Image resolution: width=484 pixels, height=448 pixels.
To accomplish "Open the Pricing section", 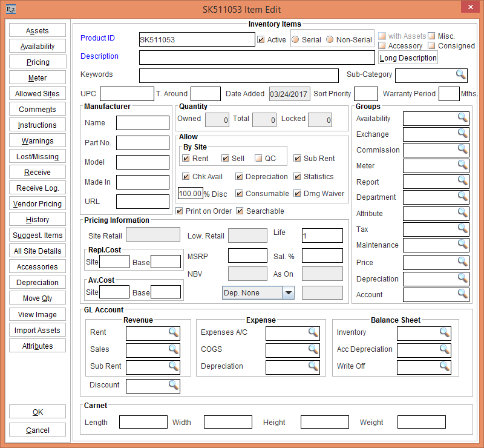I will click(38, 62).
